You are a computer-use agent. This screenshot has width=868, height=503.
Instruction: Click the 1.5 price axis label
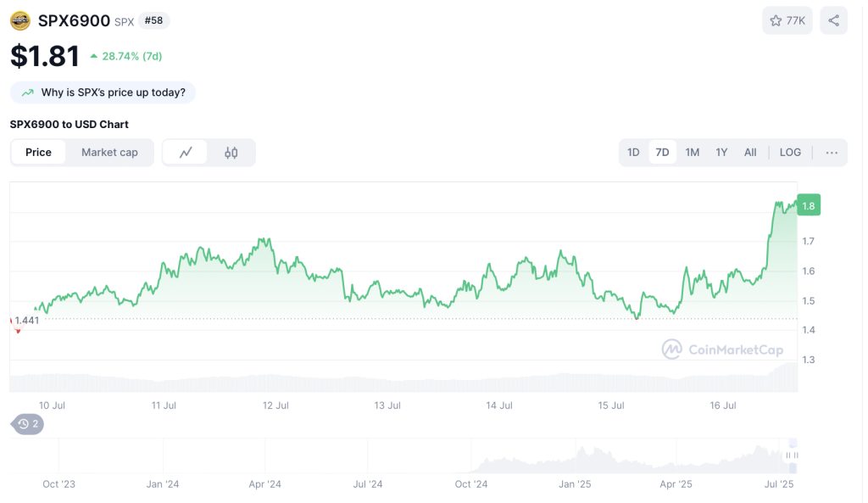(x=808, y=301)
